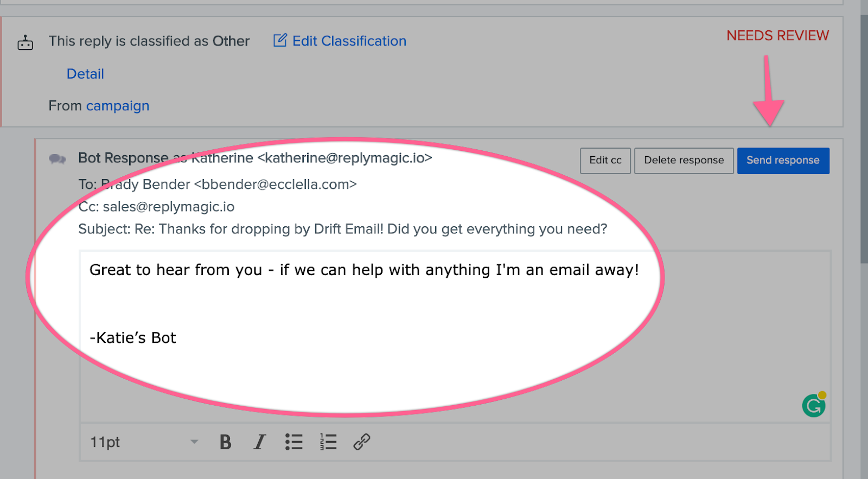Follow the campaign link

[x=118, y=106]
